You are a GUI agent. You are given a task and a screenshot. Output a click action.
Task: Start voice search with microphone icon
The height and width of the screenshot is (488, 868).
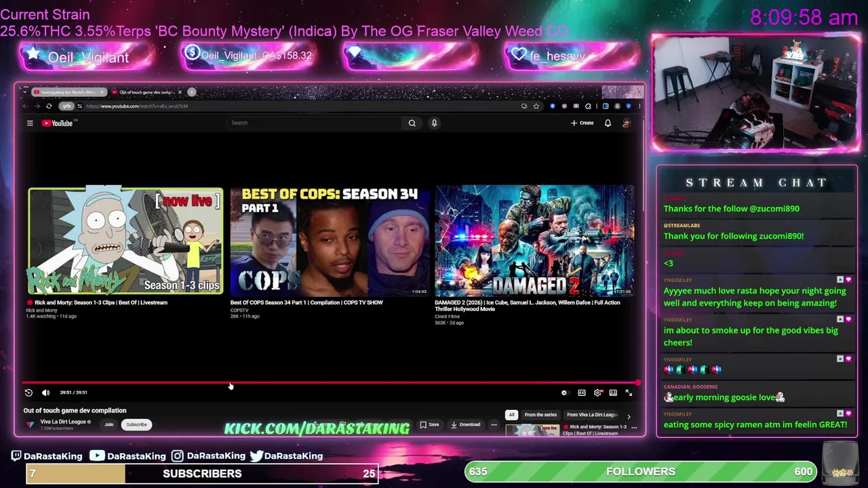coord(434,123)
